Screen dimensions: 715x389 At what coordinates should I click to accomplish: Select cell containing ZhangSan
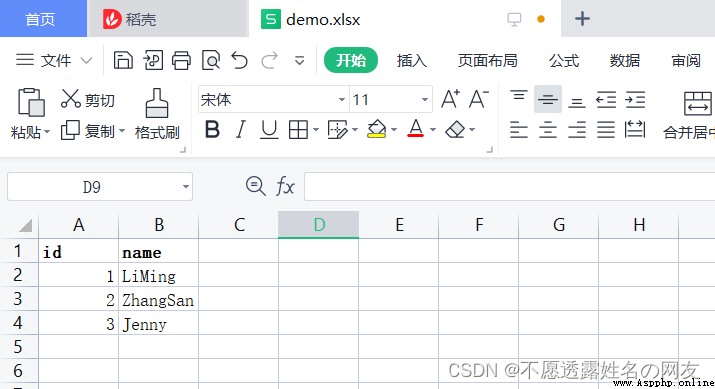click(x=158, y=299)
